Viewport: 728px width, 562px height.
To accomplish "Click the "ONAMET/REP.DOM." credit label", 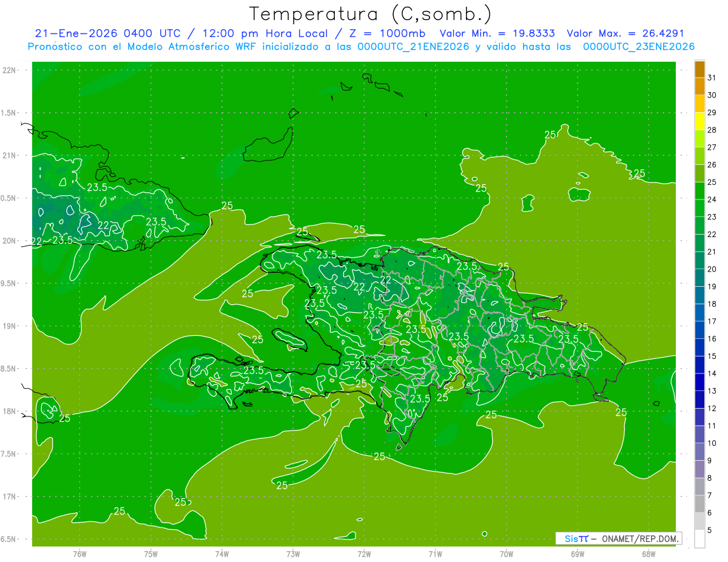I will [x=641, y=538].
